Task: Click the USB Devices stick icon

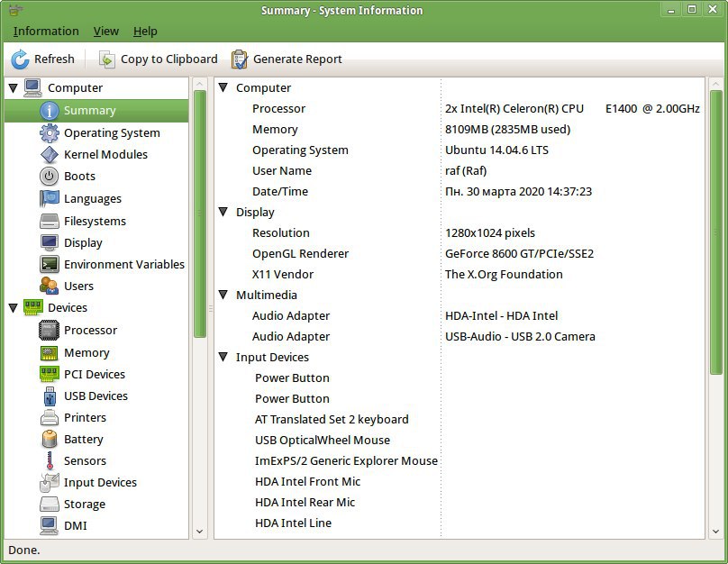Action: click(x=50, y=396)
